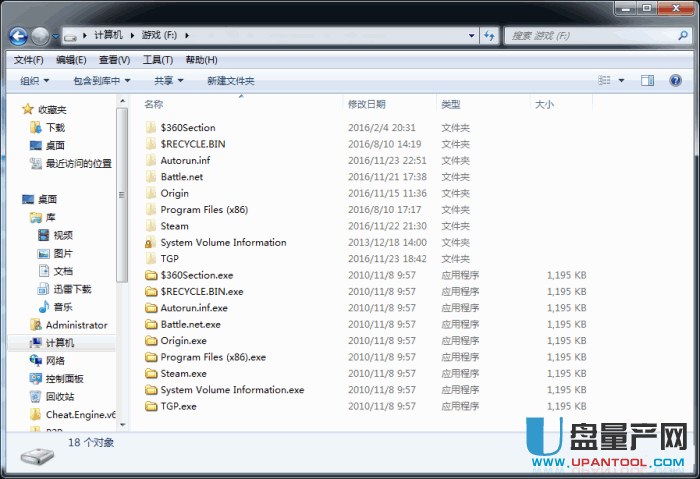Sort by the 名称 column header
Image resolution: width=700 pixels, height=479 pixels.
154,104
